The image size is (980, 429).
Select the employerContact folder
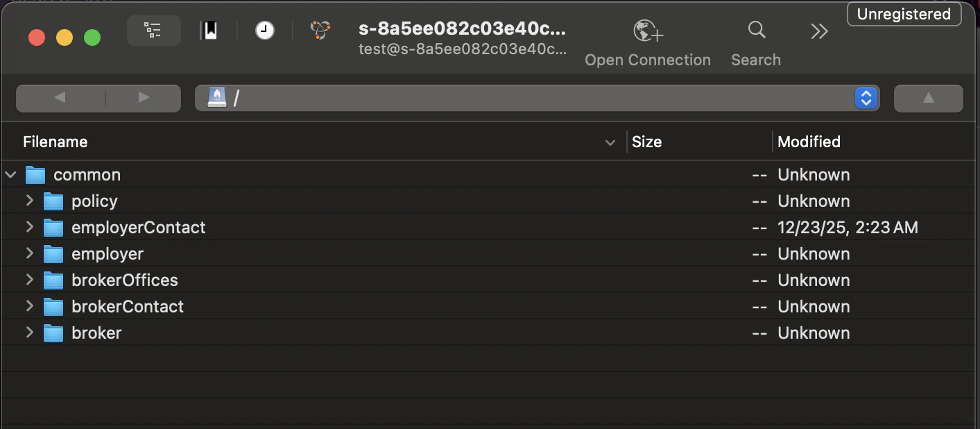point(138,227)
